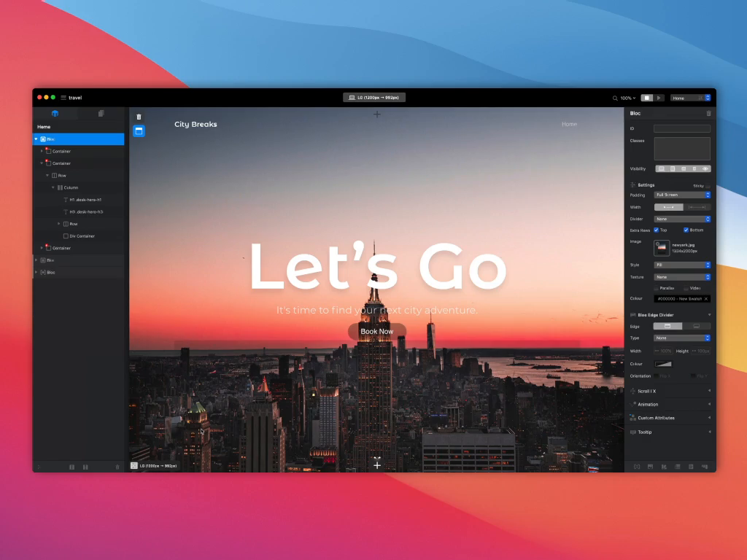747x560 pixels.
Task: Click the trash icon on canvas top-left
Action: tap(139, 117)
